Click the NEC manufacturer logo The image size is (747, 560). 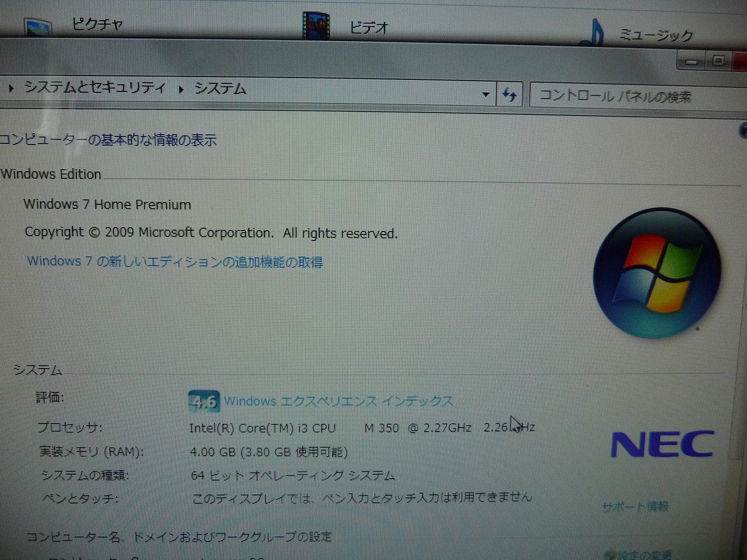point(662,444)
